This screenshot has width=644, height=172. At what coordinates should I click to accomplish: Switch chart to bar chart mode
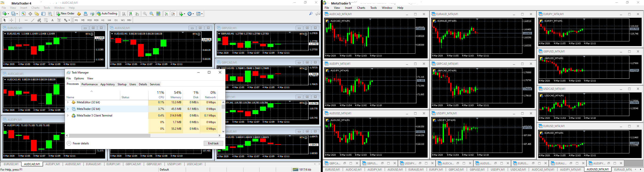point(124,14)
